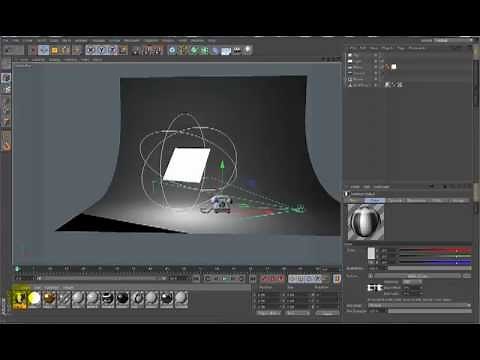480x360 pixels.
Task: Click the white texture tag in Object Manager
Action: [x=394, y=67]
